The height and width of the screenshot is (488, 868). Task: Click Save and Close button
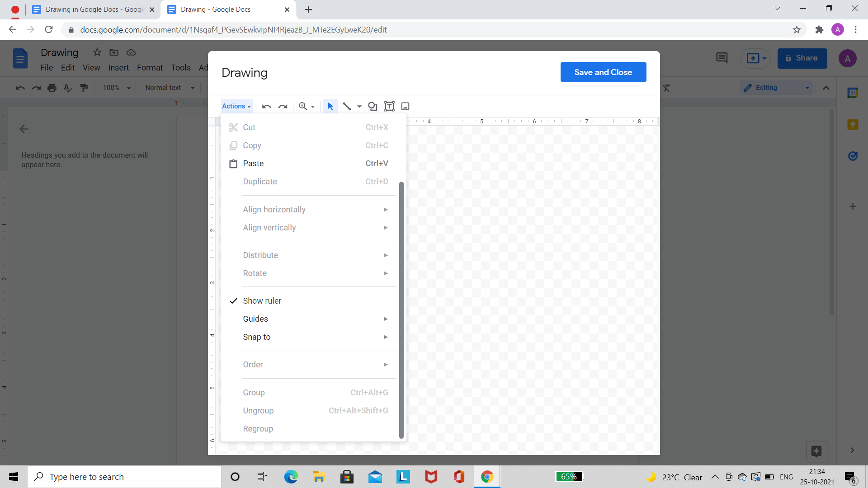click(x=603, y=72)
